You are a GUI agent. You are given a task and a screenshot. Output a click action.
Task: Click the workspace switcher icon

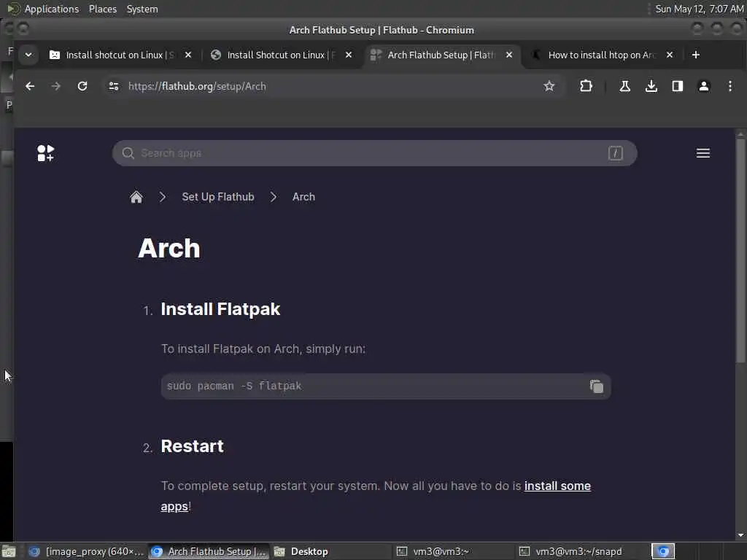[663, 551]
